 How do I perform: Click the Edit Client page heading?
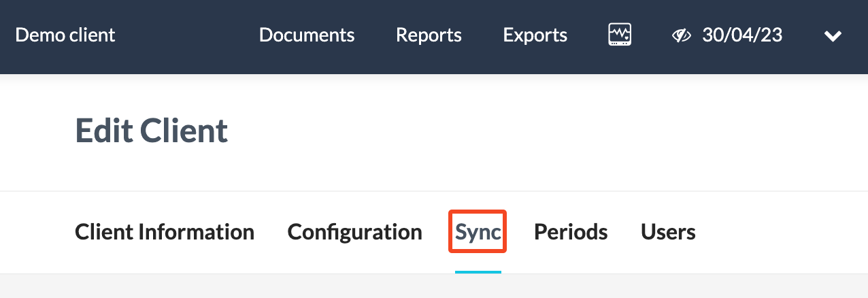(152, 131)
